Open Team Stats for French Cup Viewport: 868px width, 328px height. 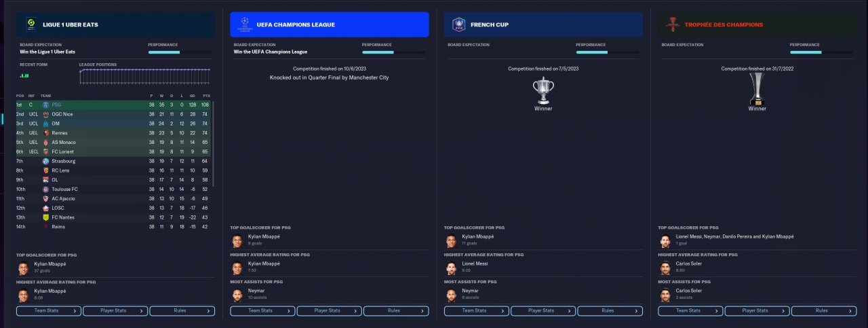click(477, 311)
